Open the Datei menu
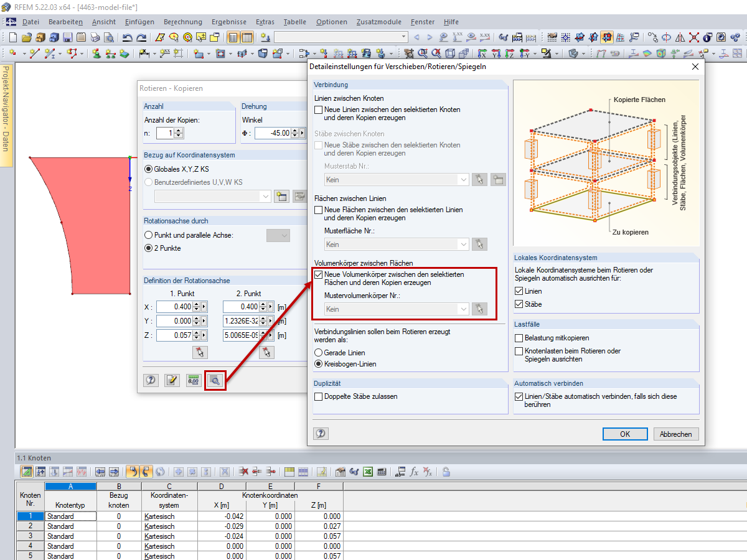Screen dimensions: 747x560 31,22
